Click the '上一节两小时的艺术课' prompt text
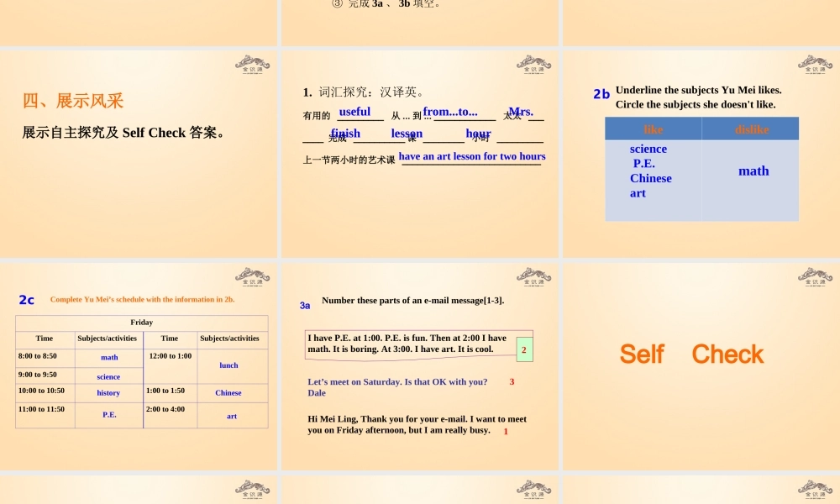Screen dimensions: 840x504 (x=349, y=160)
